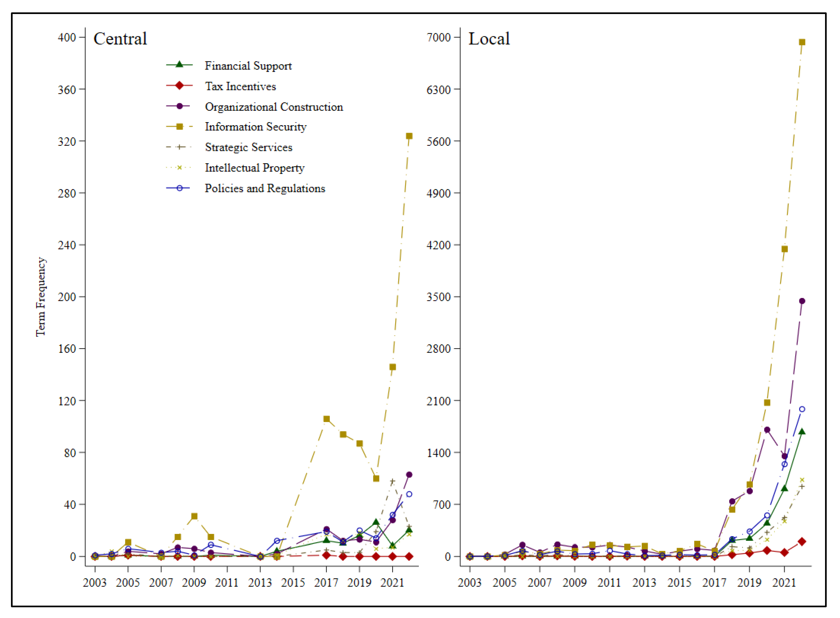Select the Strategic Services legend label
840x618 pixels.
[249, 147]
